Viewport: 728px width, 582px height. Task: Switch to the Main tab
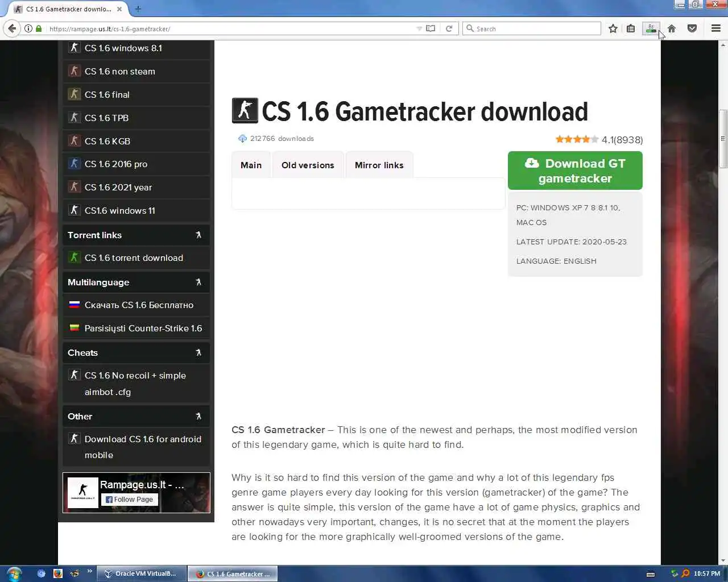click(x=251, y=165)
